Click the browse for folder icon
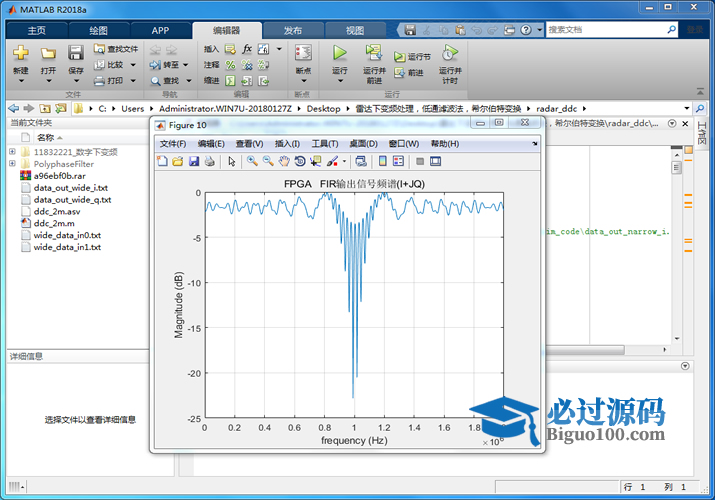This screenshot has width=715, height=500. pyautogui.click(x=60, y=108)
